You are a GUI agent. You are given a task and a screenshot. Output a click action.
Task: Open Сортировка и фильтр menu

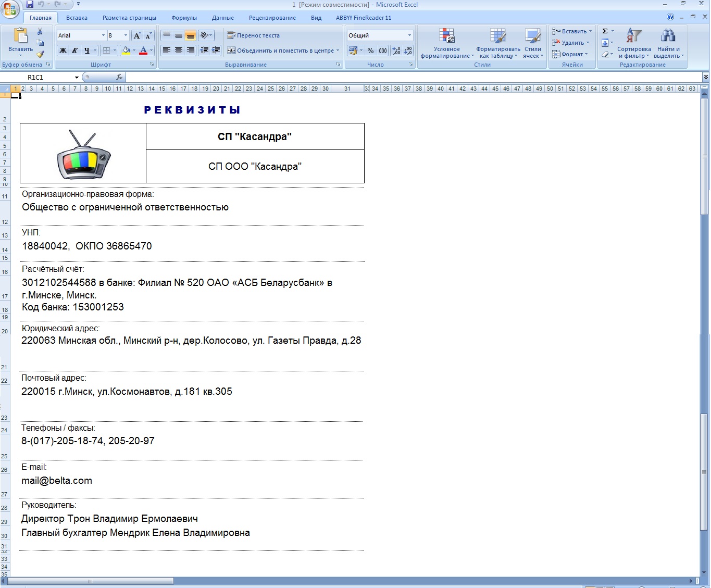coord(634,43)
